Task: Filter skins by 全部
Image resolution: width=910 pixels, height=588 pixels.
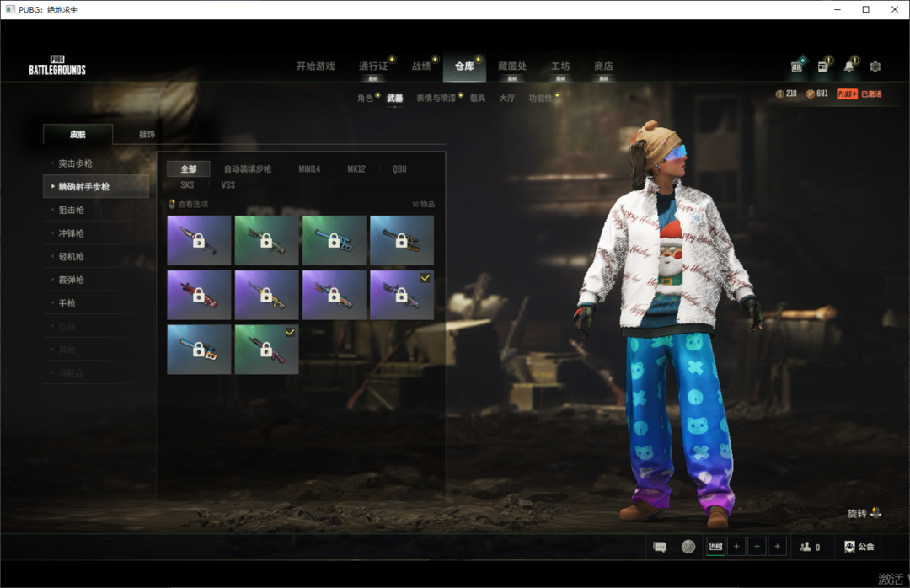Action: [x=189, y=169]
